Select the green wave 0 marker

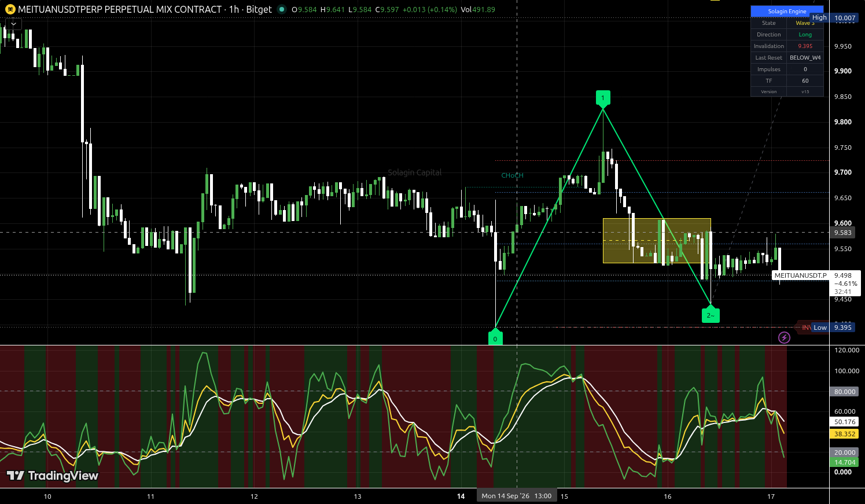click(495, 337)
